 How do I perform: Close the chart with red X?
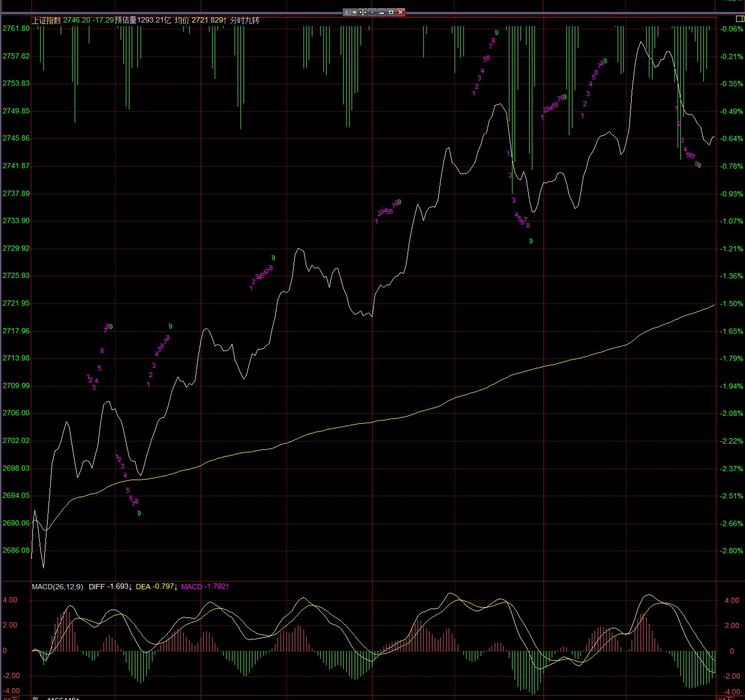tap(400, 12)
